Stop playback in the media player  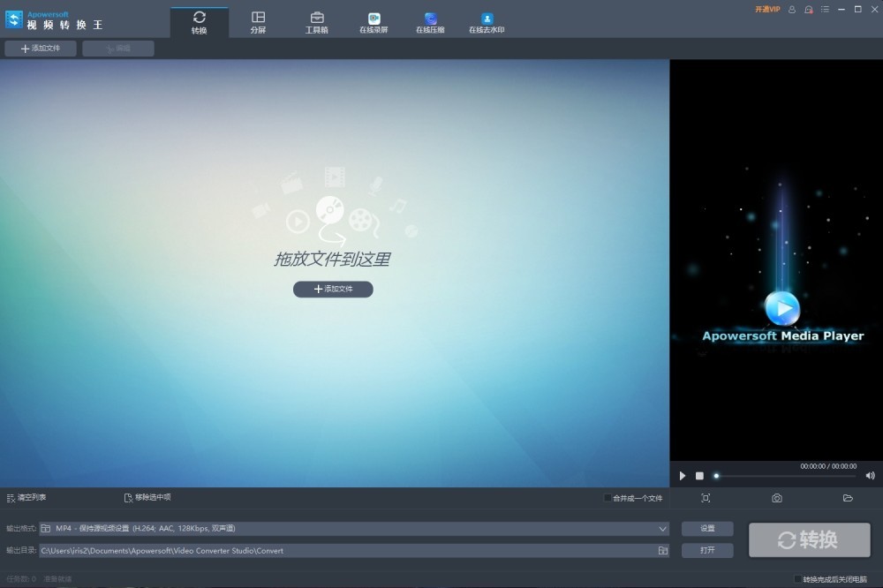point(699,476)
